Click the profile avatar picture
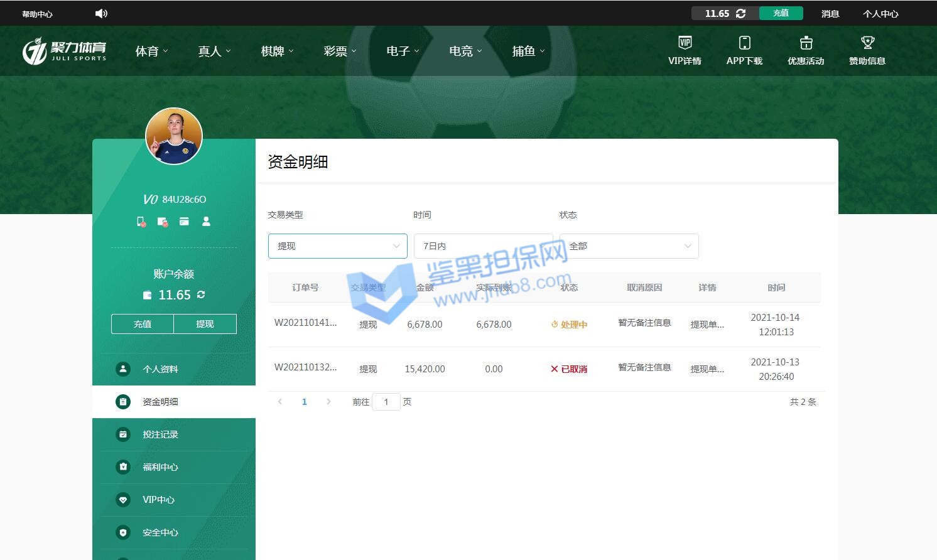The image size is (937, 560). point(174,136)
